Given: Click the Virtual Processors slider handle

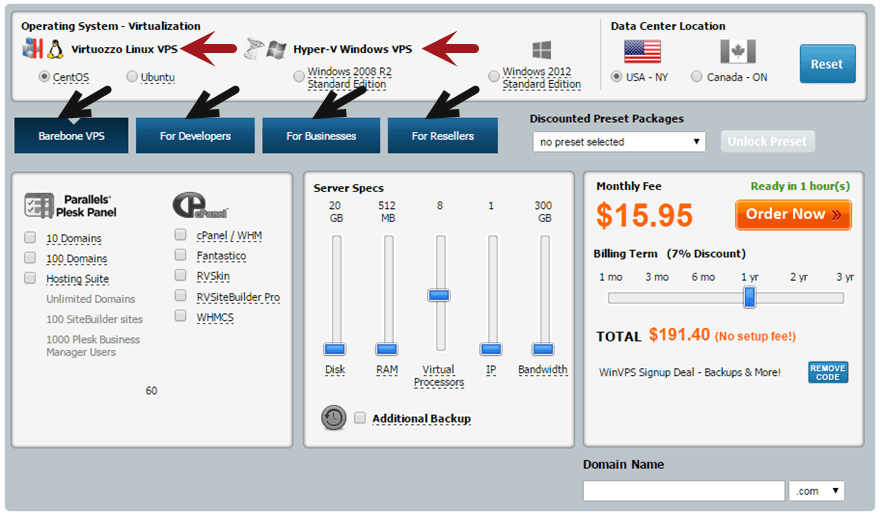Looking at the screenshot, I should click(439, 295).
